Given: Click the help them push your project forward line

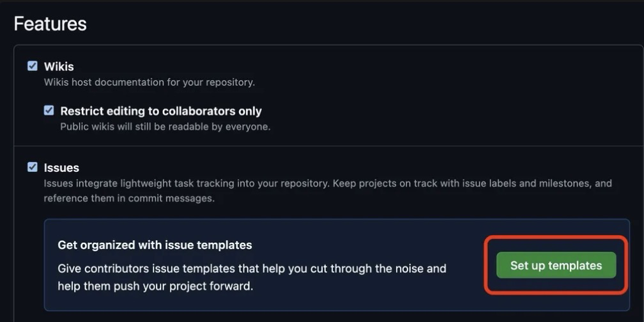Looking at the screenshot, I should [155, 286].
